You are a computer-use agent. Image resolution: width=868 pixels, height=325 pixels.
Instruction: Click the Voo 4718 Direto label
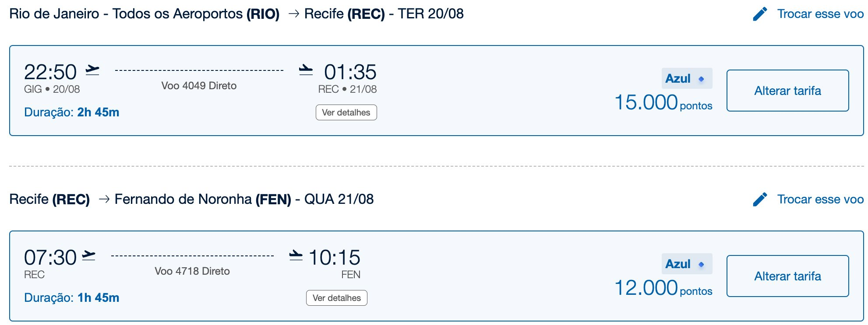pyautogui.click(x=192, y=271)
